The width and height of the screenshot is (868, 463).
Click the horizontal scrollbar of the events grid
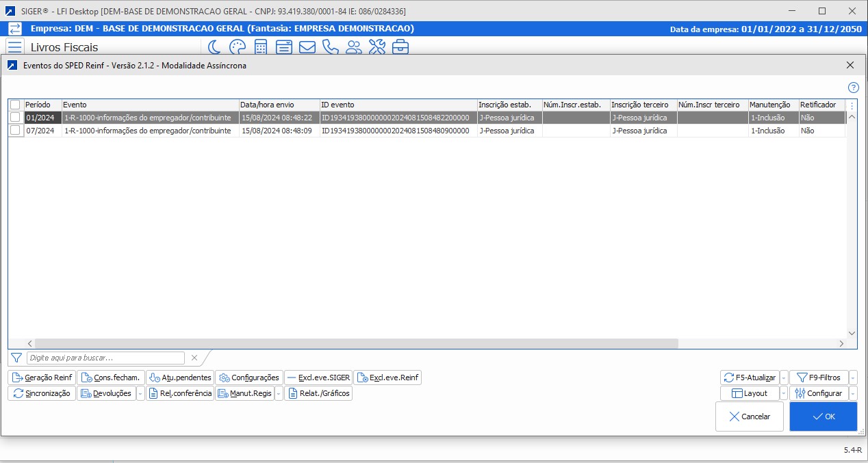[356, 343]
